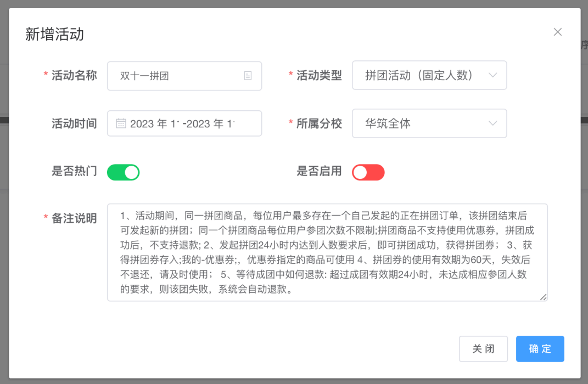Click the chevron arrow in 所属分校 selector
Image resolution: width=588 pixels, height=384 pixels.
pos(492,123)
